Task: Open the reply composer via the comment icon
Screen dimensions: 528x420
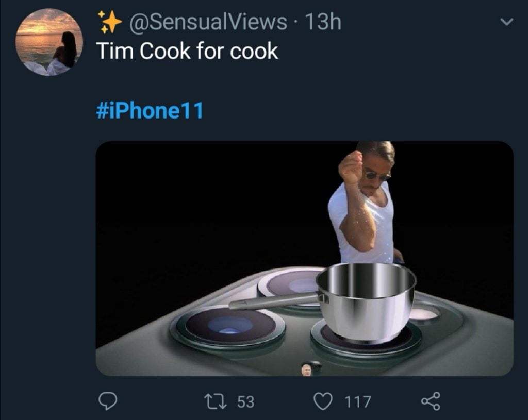Action: 109,398
